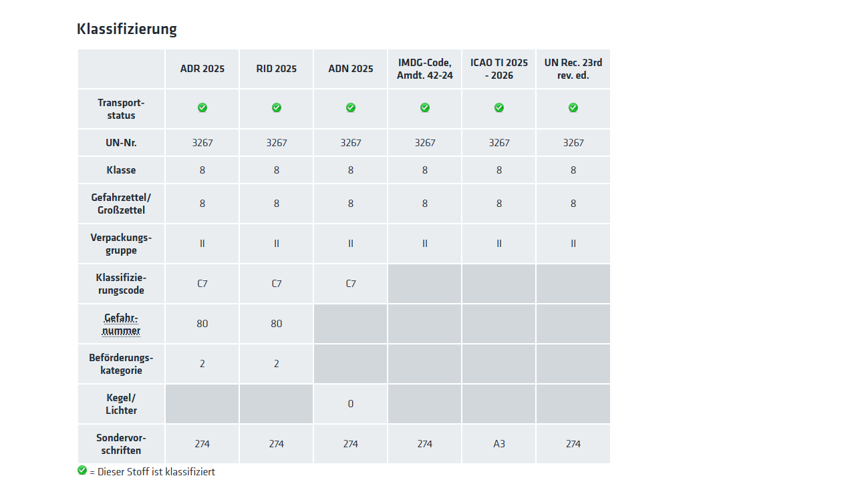Click the RID 2025 green checkmark icon
Image resolution: width=868 pixels, height=488 pixels.
tap(277, 107)
